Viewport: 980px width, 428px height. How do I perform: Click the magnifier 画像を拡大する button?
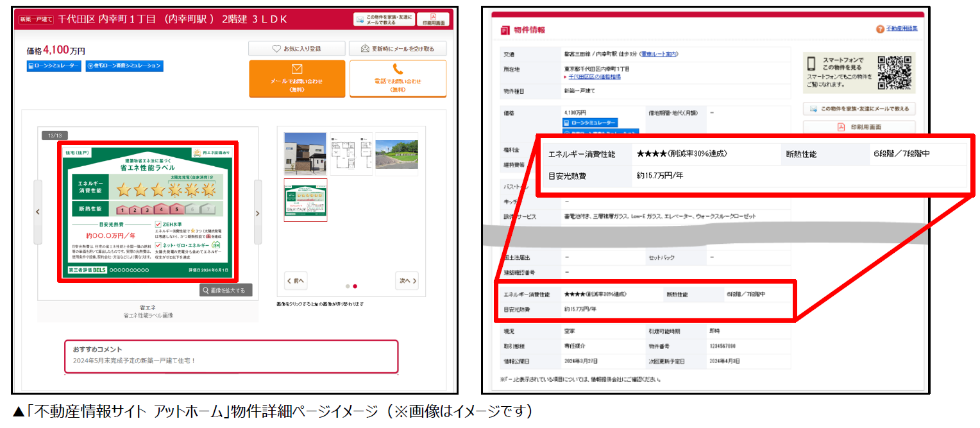[x=226, y=290]
